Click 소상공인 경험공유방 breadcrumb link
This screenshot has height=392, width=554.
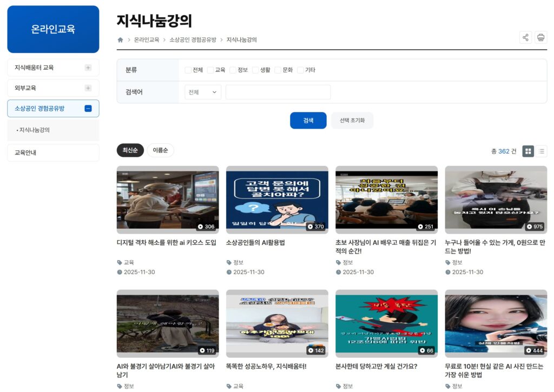[193, 40]
